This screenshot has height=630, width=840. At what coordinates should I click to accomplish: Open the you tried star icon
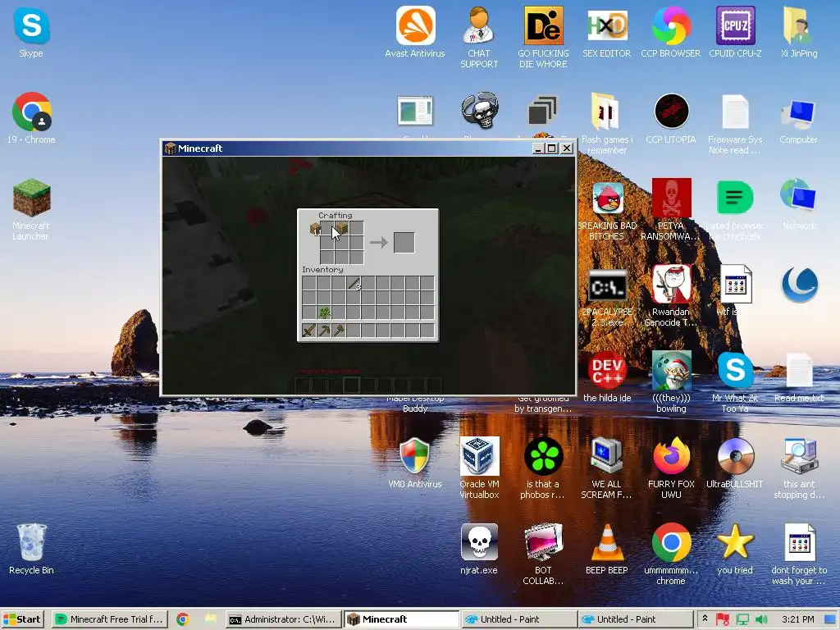click(735, 549)
